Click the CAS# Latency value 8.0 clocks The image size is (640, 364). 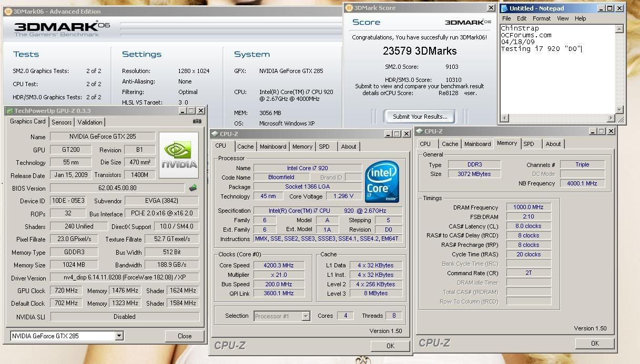[x=529, y=226]
